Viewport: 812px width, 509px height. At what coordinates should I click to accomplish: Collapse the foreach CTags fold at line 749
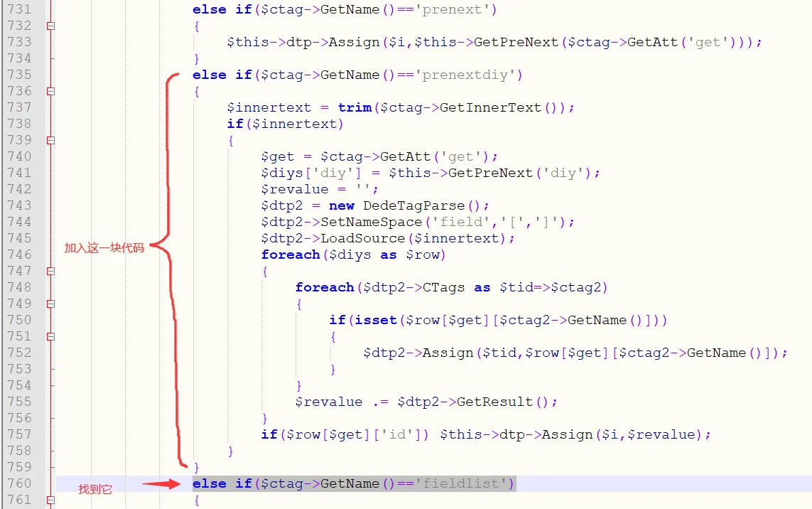50,304
